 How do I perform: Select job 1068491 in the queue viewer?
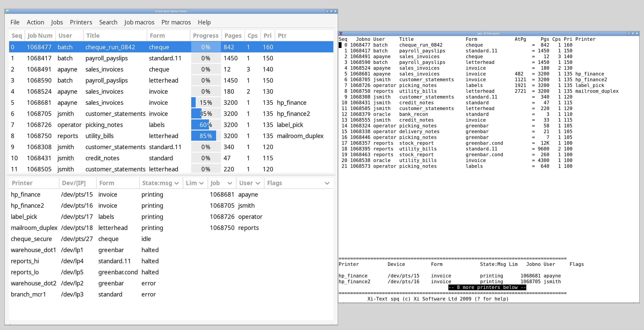(171, 69)
